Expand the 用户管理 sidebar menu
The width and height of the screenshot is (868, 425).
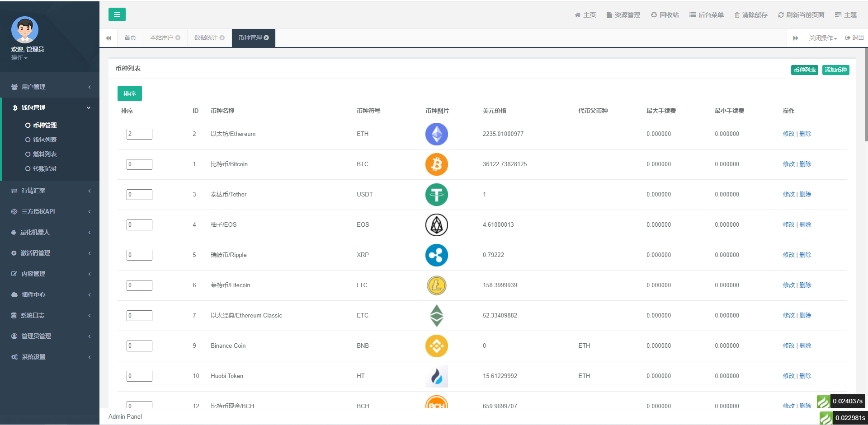(x=50, y=87)
